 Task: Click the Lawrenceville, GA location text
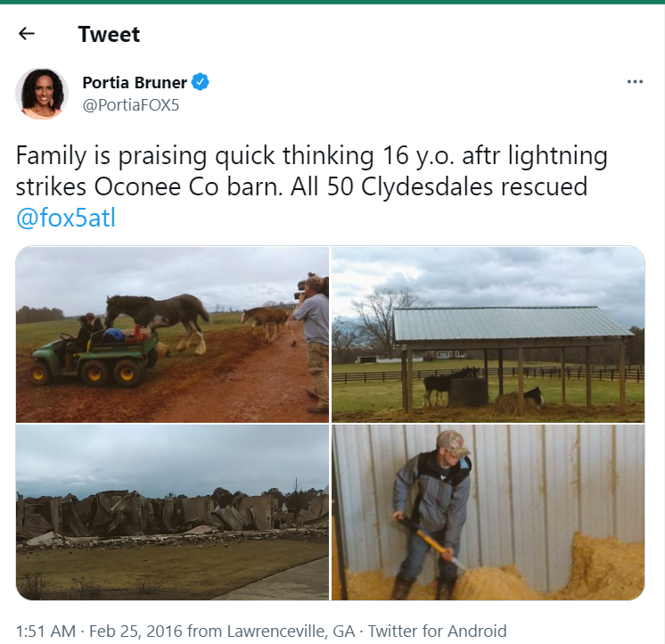(x=291, y=631)
